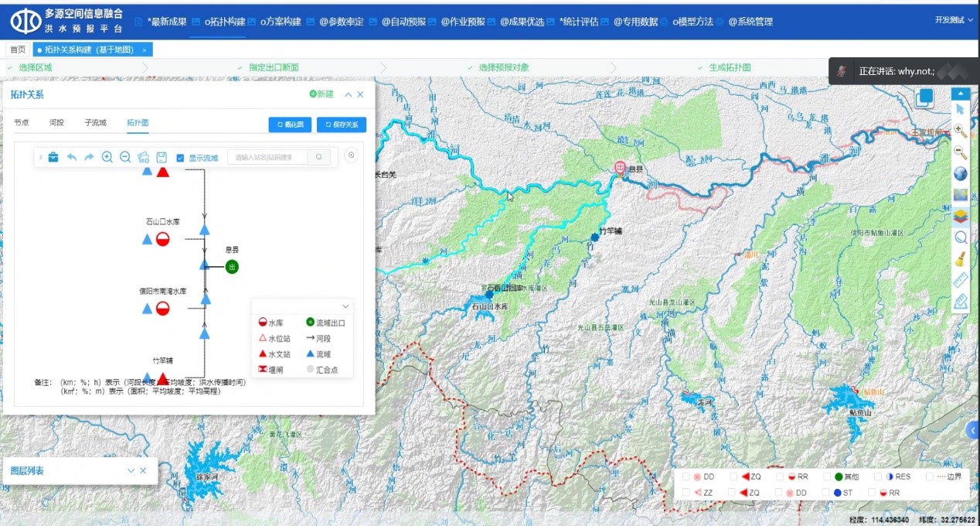Click the undo arrow in topology toolbar

pyautogui.click(x=72, y=157)
